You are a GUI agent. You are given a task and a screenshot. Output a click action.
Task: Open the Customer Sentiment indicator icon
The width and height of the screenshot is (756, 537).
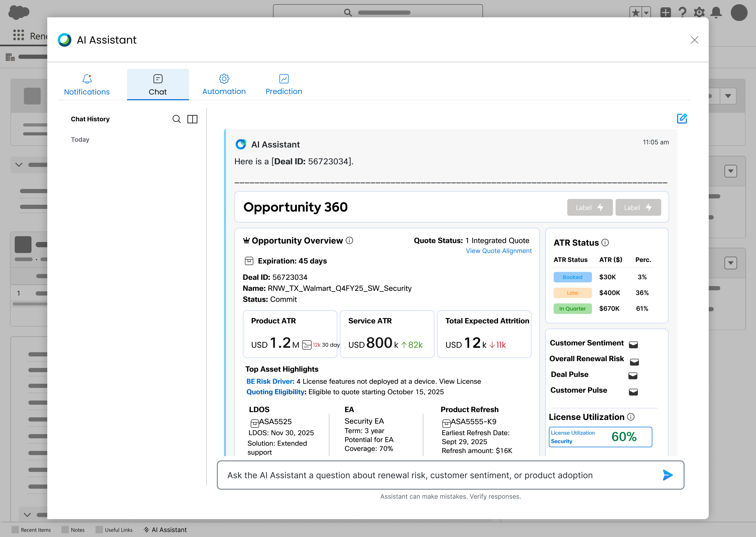[633, 345]
